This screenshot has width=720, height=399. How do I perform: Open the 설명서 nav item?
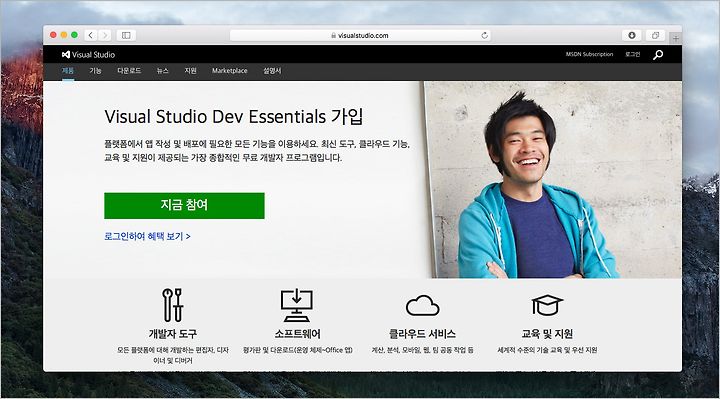(x=272, y=71)
